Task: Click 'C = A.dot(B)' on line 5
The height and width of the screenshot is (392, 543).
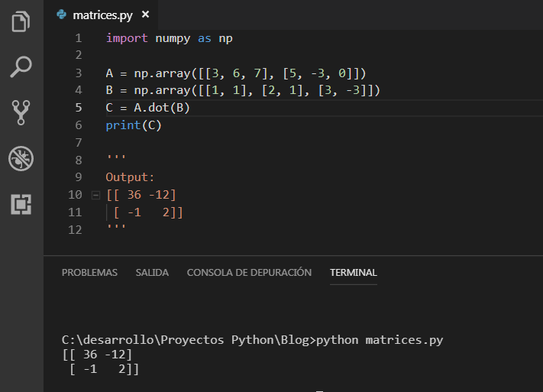Action: tap(148, 108)
